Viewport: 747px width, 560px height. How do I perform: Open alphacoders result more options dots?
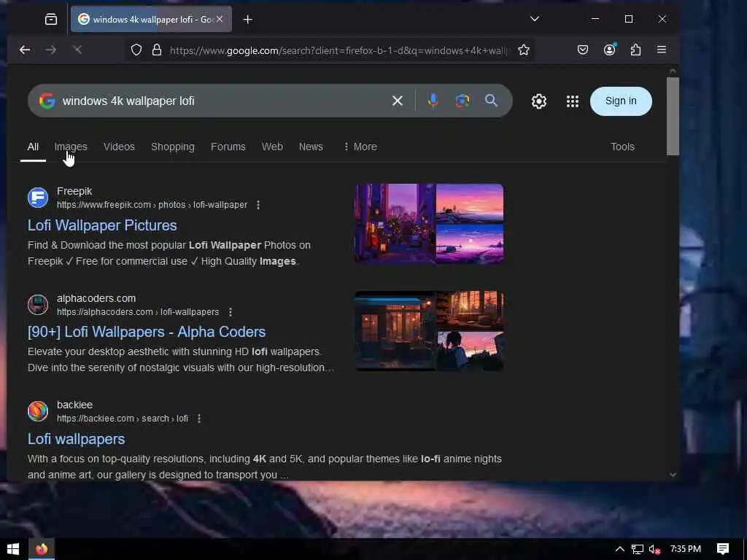click(x=231, y=312)
